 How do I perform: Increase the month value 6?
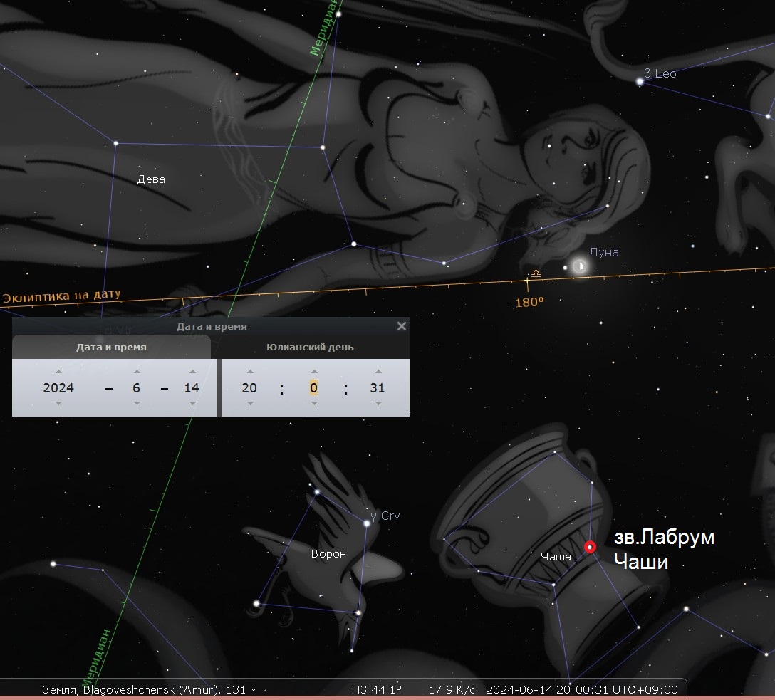coord(137,372)
